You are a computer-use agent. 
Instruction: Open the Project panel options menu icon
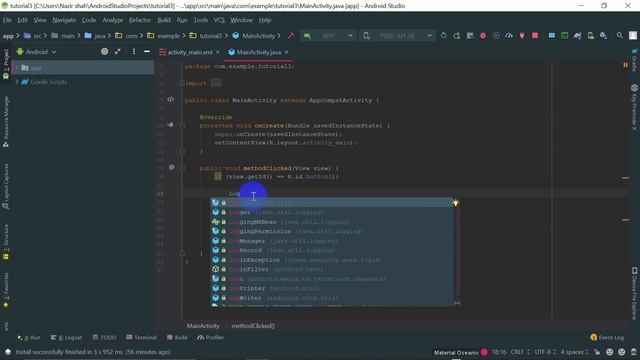(134, 51)
